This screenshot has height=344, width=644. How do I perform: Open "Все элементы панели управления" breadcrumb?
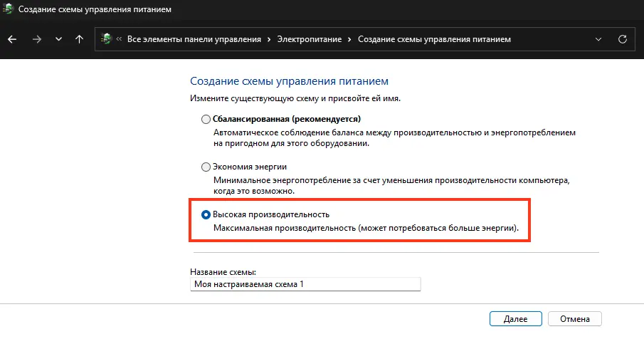pos(194,39)
